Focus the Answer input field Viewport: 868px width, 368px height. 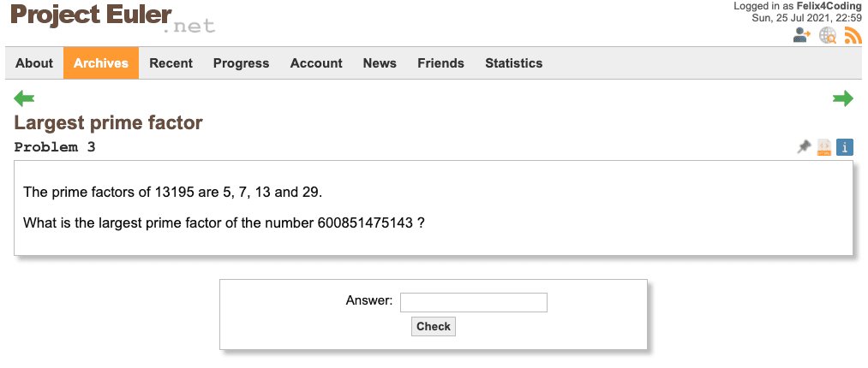(x=473, y=302)
